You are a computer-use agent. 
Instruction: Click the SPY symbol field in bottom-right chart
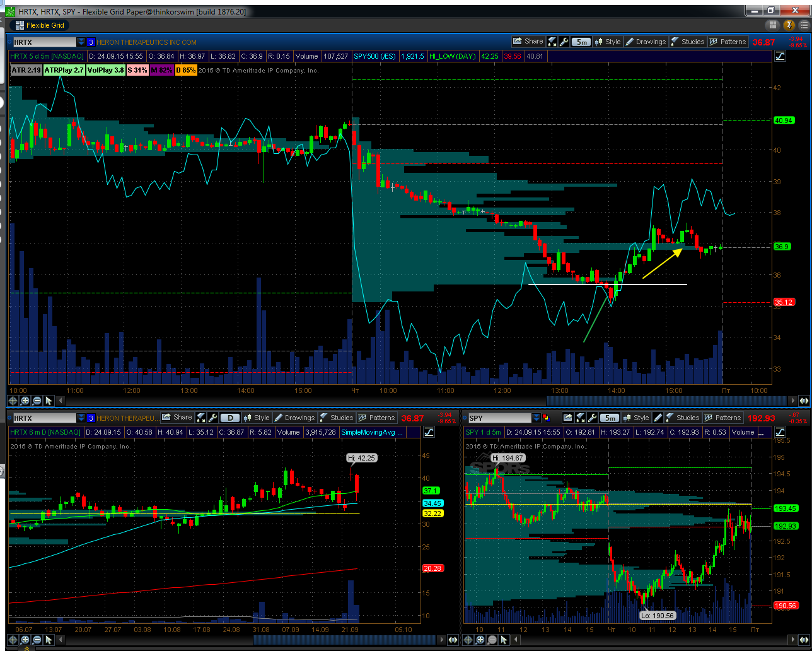click(x=499, y=418)
